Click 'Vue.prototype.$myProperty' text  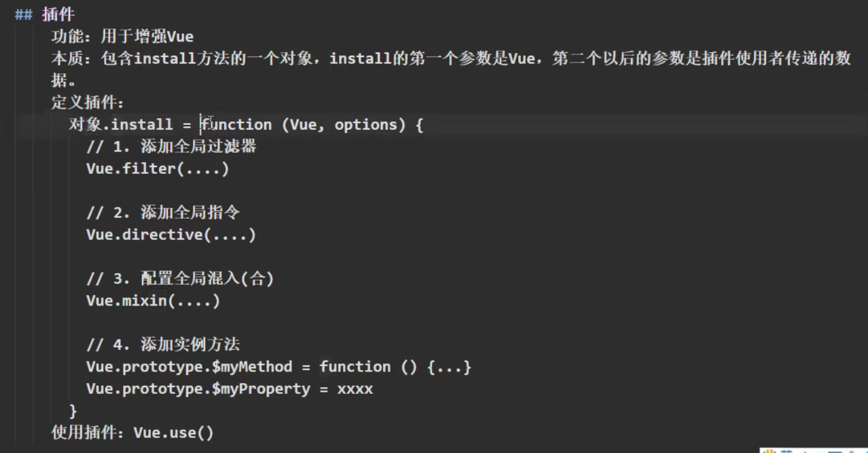pos(198,389)
